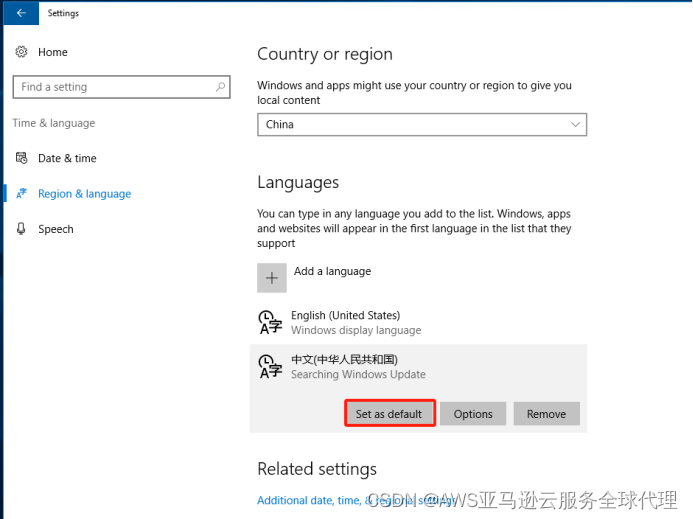The height and width of the screenshot is (519, 693).
Task: Open the China country dropdown
Action: (422, 125)
